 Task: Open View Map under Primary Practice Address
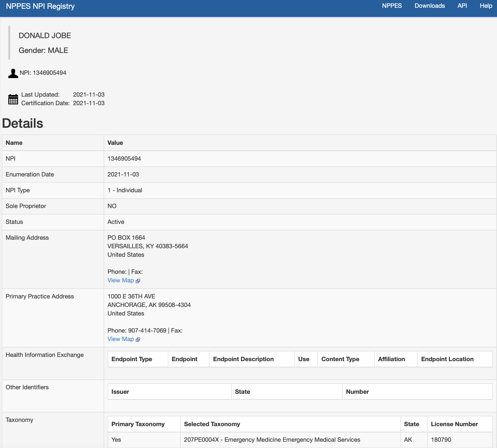[120, 339]
